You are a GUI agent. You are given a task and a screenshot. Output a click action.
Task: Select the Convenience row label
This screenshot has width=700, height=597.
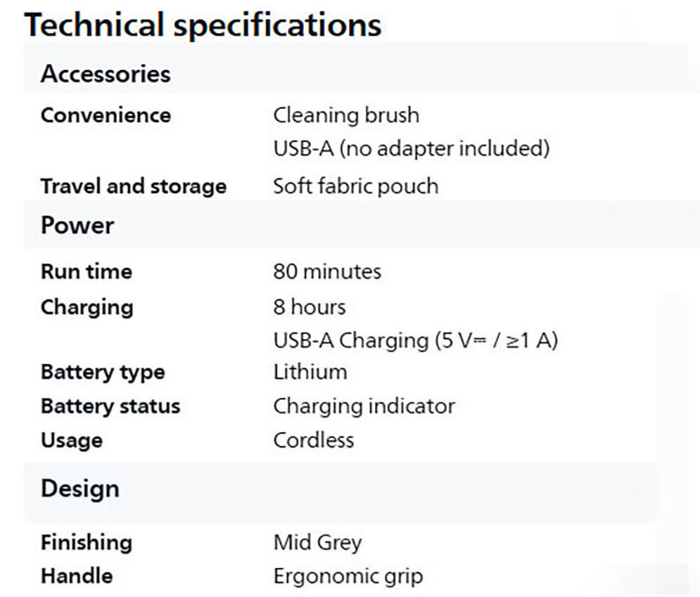106,115
